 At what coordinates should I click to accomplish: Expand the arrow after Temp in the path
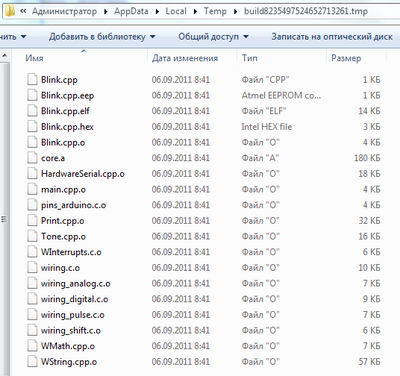coord(236,11)
